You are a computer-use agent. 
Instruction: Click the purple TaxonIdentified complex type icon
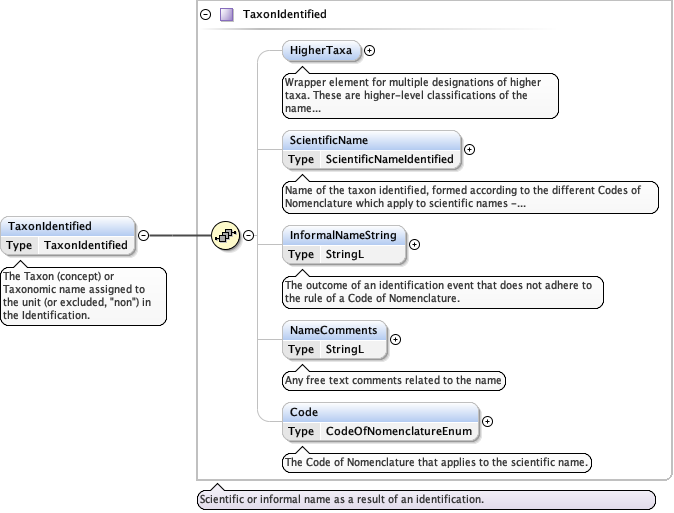pos(227,15)
